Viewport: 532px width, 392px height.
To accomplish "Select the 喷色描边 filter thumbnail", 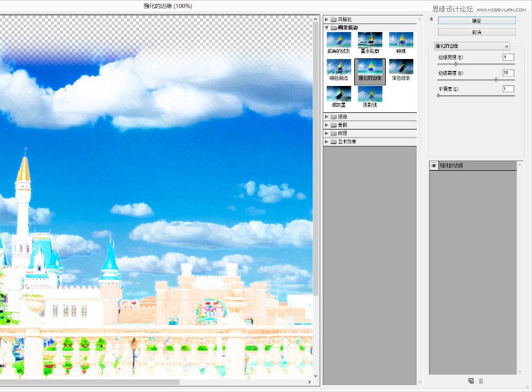I will (339, 70).
